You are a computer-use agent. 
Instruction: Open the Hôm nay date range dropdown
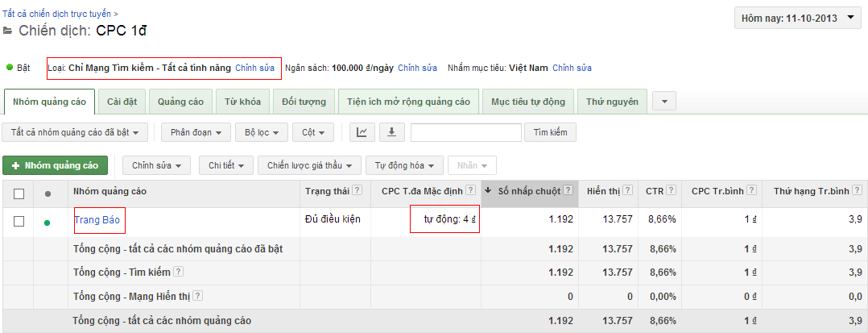(798, 19)
